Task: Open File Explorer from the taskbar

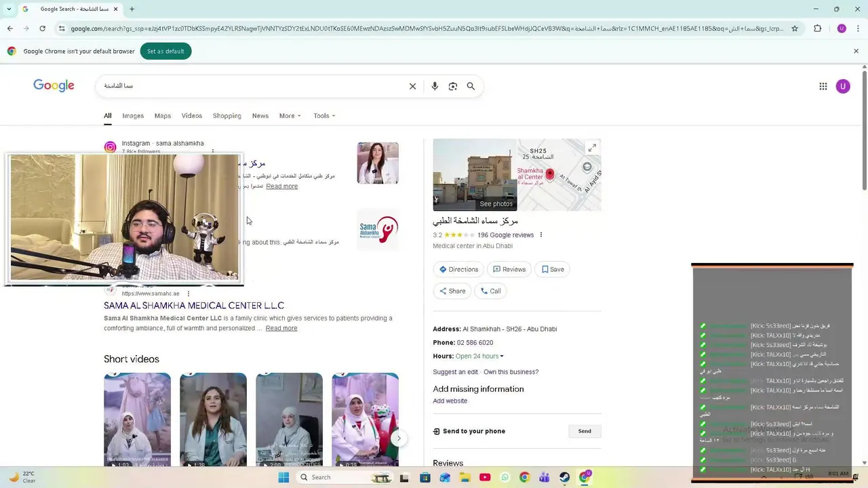Action: click(465, 477)
